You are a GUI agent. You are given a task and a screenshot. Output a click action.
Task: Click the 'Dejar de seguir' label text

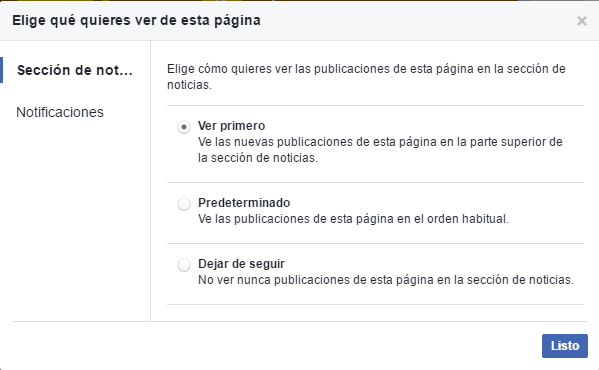pyautogui.click(x=241, y=264)
